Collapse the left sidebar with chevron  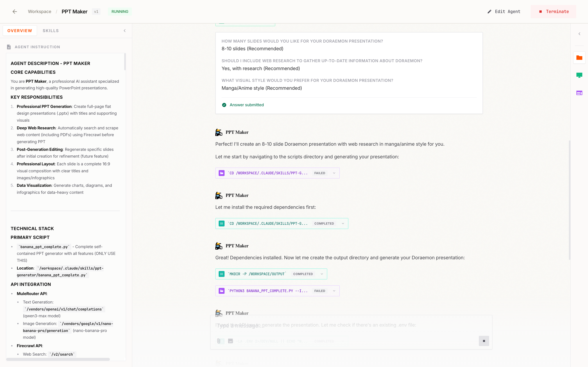[x=125, y=31]
